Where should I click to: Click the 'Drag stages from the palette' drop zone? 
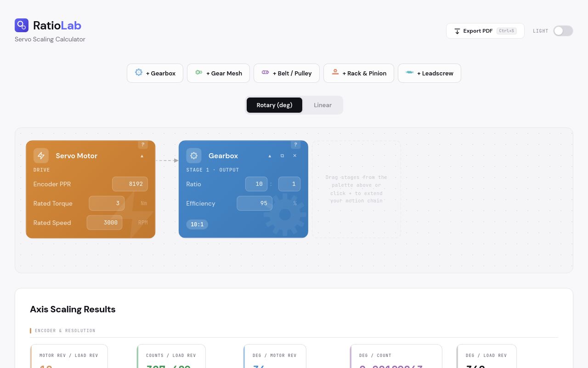pyautogui.click(x=356, y=189)
